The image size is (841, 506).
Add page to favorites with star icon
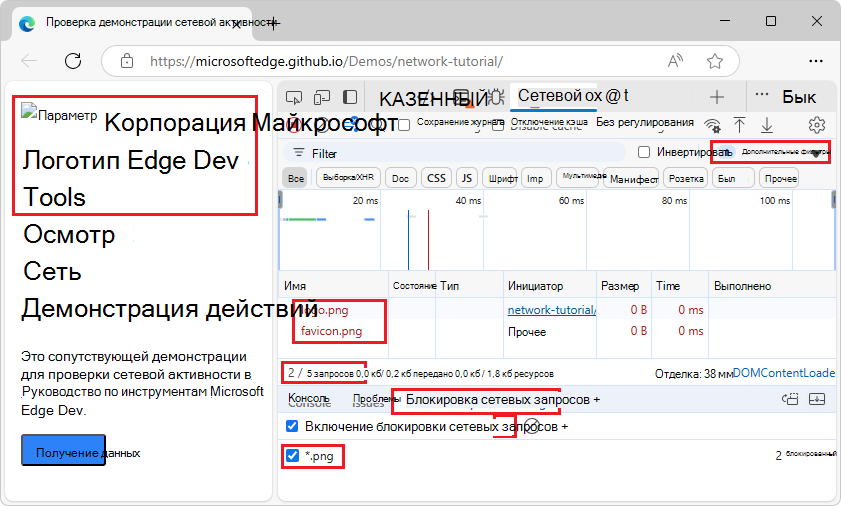click(x=714, y=61)
